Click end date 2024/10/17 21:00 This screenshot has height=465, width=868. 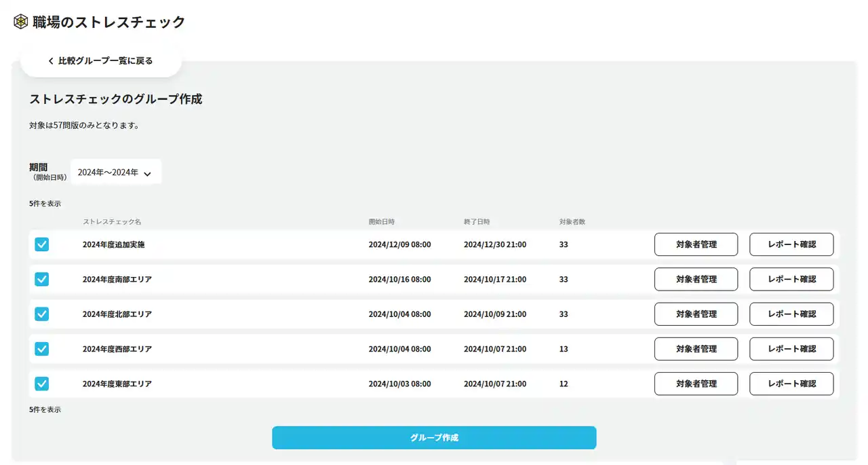point(495,279)
